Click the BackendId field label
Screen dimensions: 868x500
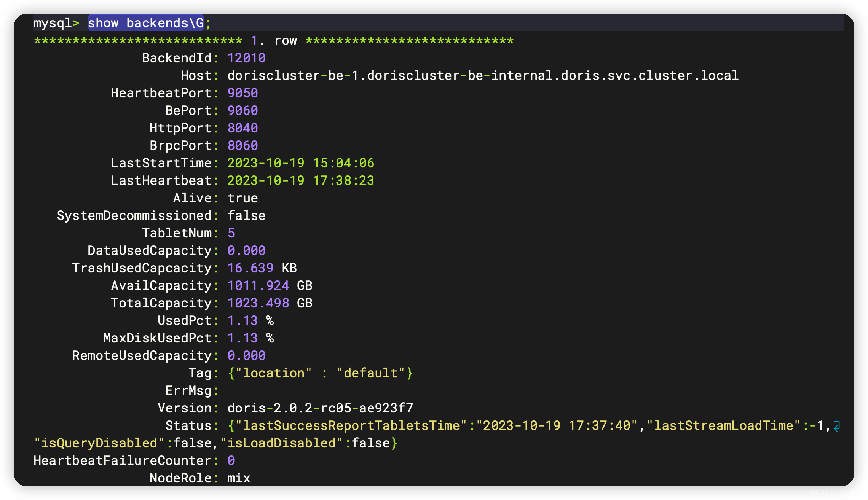point(180,58)
